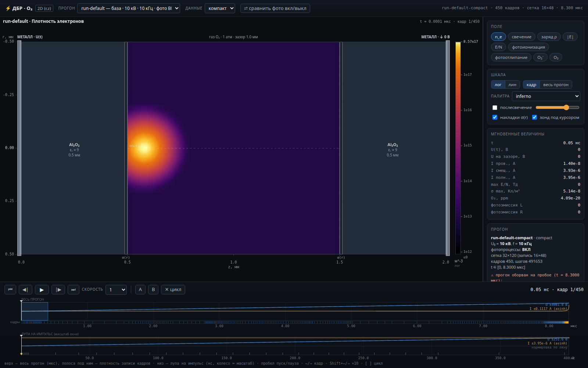
Task: Disable накладки σ(r) overlay checkbox
Action: coord(495,117)
